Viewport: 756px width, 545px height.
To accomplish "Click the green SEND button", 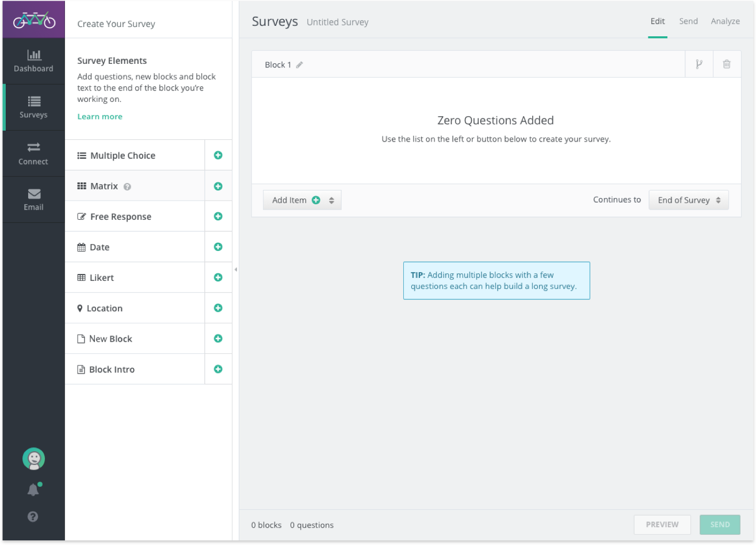I will [720, 525].
